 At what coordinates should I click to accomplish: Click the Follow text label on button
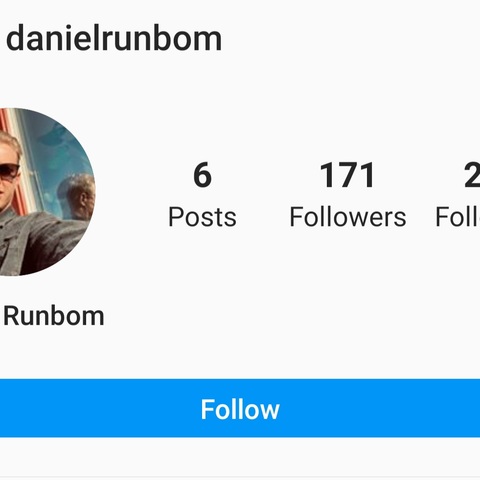click(240, 409)
